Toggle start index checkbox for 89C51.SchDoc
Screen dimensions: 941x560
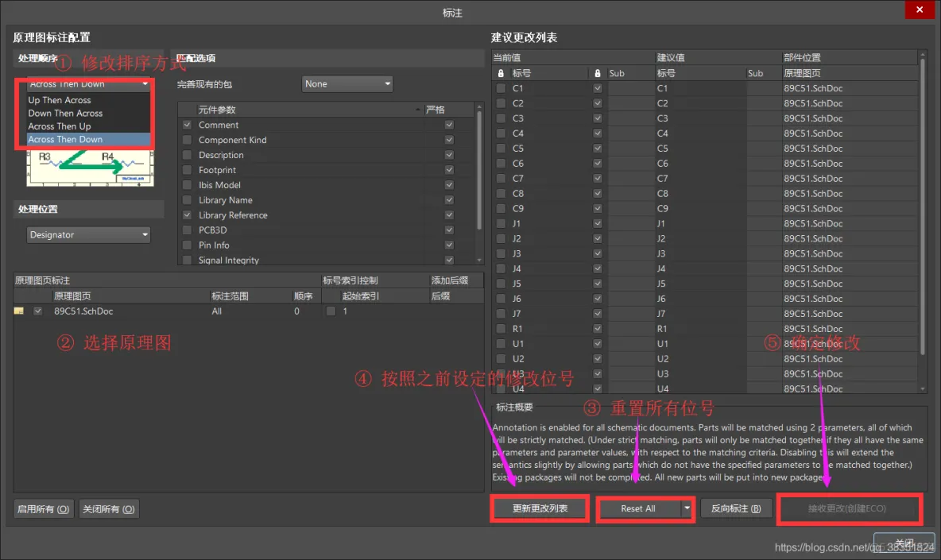click(331, 311)
